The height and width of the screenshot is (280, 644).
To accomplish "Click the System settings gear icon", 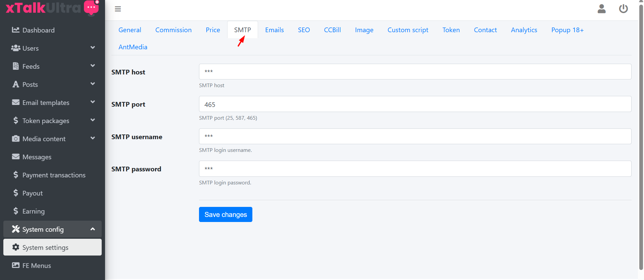I will pos(15,247).
